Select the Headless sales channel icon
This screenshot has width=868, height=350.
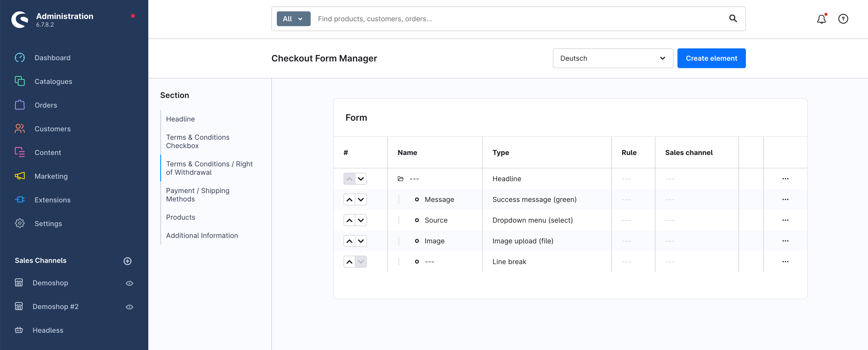click(19, 330)
